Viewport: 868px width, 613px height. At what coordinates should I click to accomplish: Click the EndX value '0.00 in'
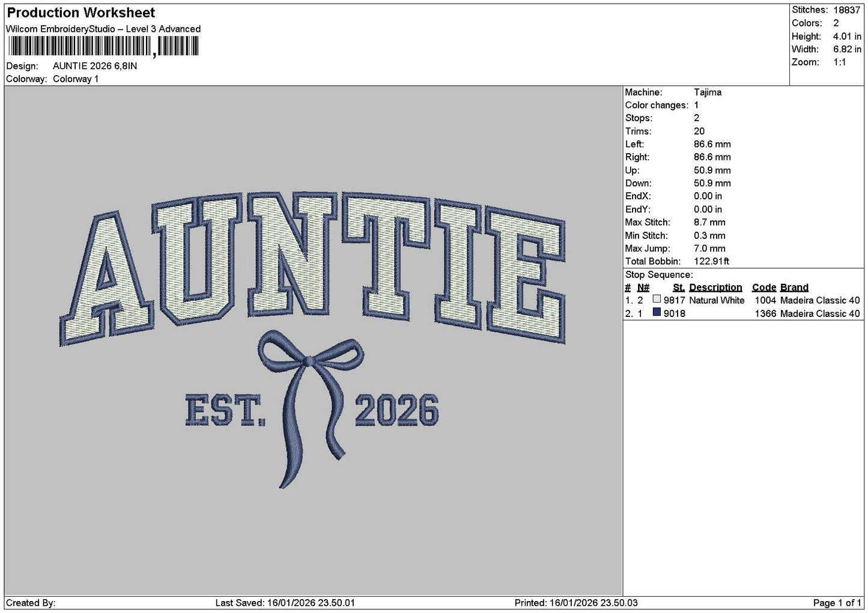[708, 196]
